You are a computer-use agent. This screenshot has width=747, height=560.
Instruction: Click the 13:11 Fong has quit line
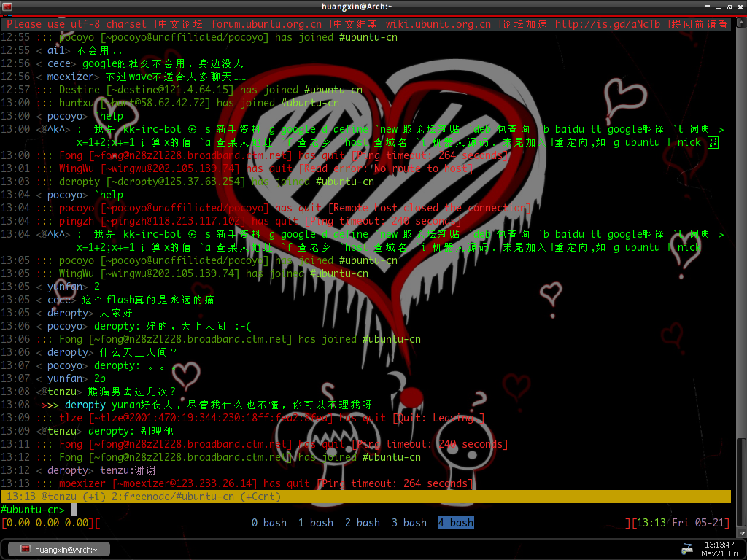click(x=255, y=444)
